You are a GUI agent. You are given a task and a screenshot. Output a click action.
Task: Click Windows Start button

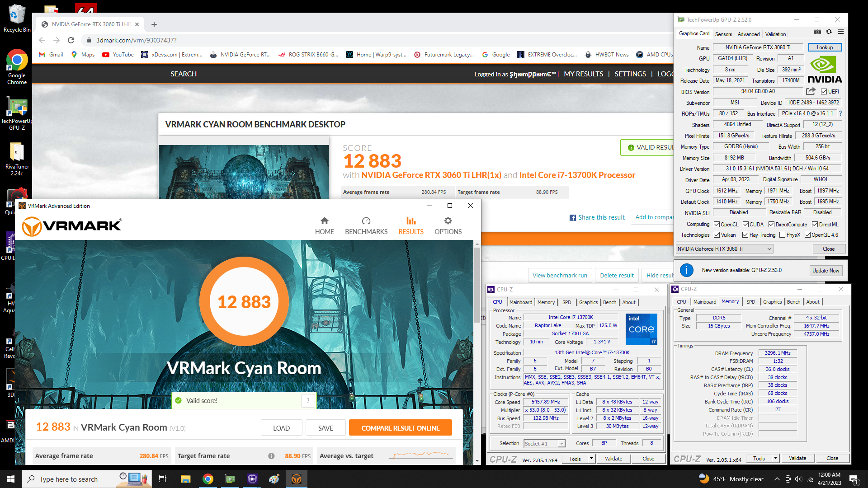[x=11, y=479]
